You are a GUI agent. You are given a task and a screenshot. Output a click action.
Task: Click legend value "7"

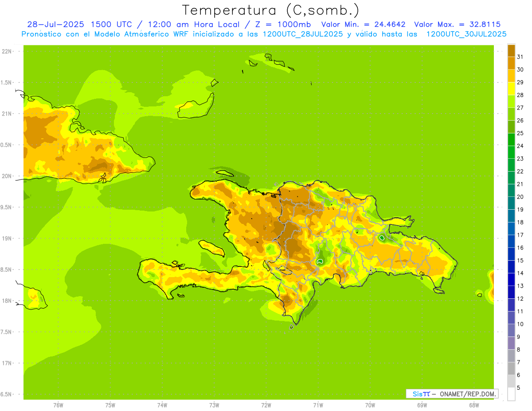(518, 362)
